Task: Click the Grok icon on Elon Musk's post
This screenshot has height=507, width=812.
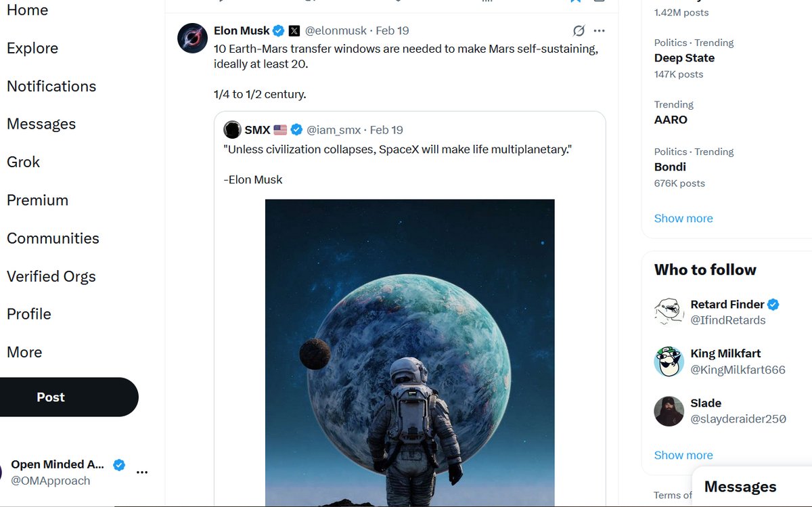Action: pyautogui.click(x=579, y=30)
